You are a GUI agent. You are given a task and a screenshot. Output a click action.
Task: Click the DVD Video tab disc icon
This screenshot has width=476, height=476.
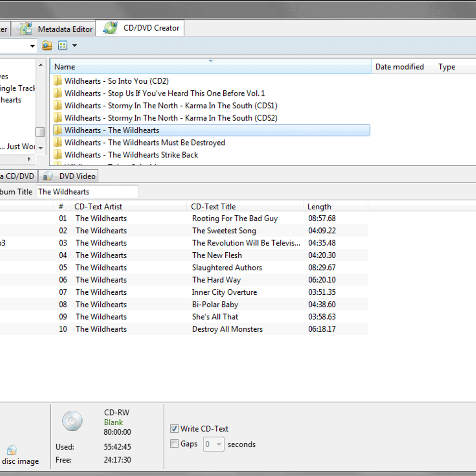(48, 176)
